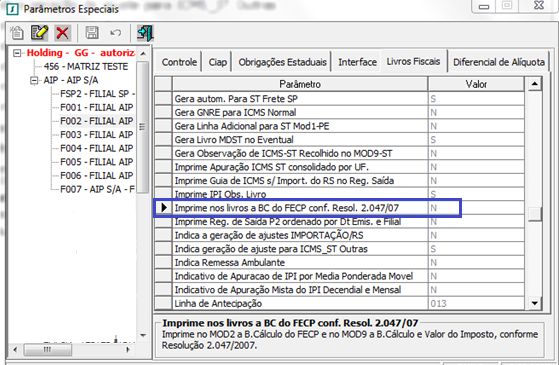The height and width of the screenshot is (365, 559).
Task: Click the Parâmetros Especiais window title icon
Action: tap(12, 9)
